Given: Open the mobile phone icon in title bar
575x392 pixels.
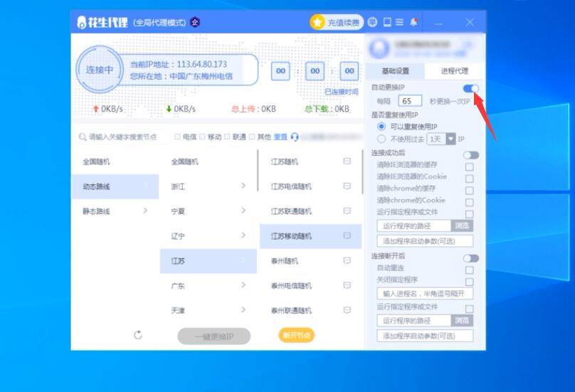Looking at the screenshot, I should click(387, 22).
